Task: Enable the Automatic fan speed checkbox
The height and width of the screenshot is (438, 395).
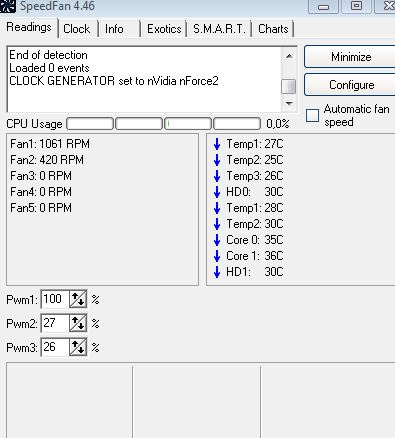Action: point(312,116)
